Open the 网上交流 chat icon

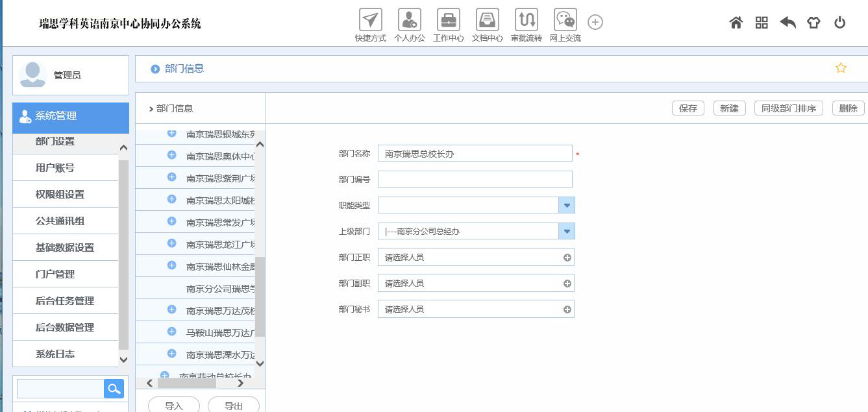point(565,20)
